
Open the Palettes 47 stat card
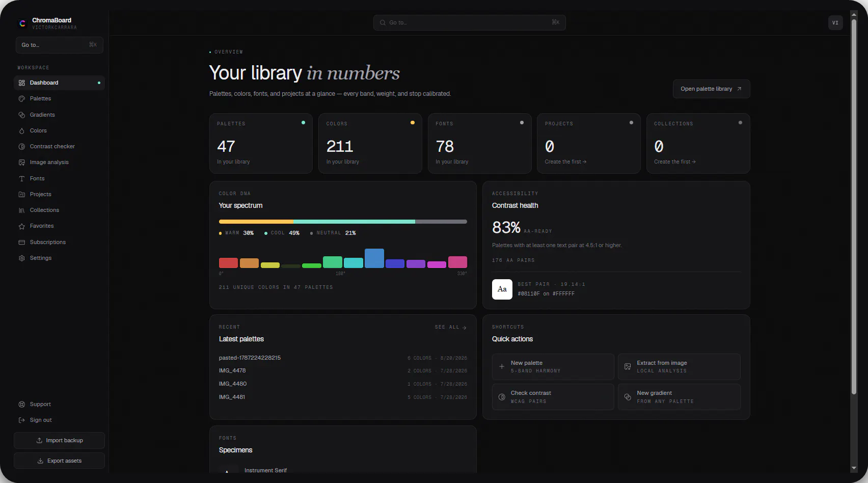(261, 143)
